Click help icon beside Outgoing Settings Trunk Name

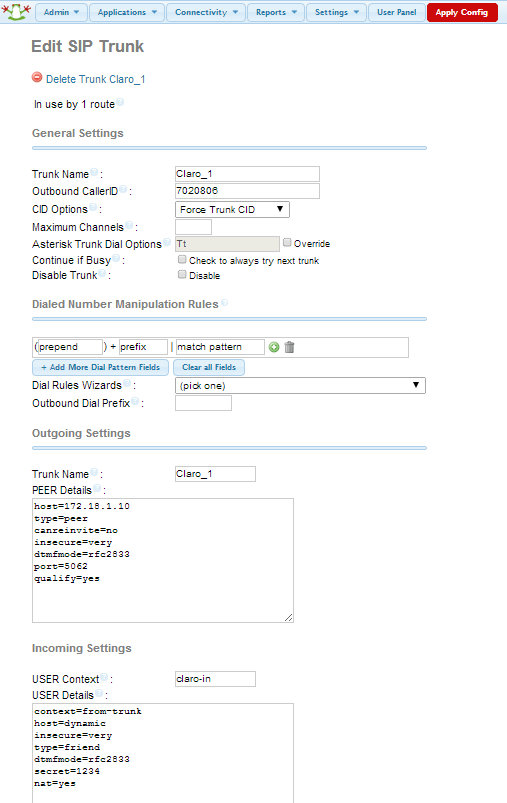94,472
